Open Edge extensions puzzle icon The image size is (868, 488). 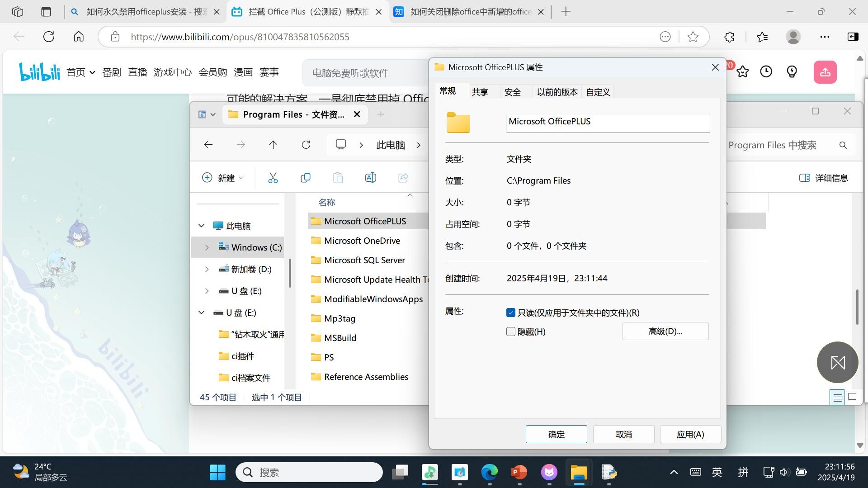click(x=729, y=37)
